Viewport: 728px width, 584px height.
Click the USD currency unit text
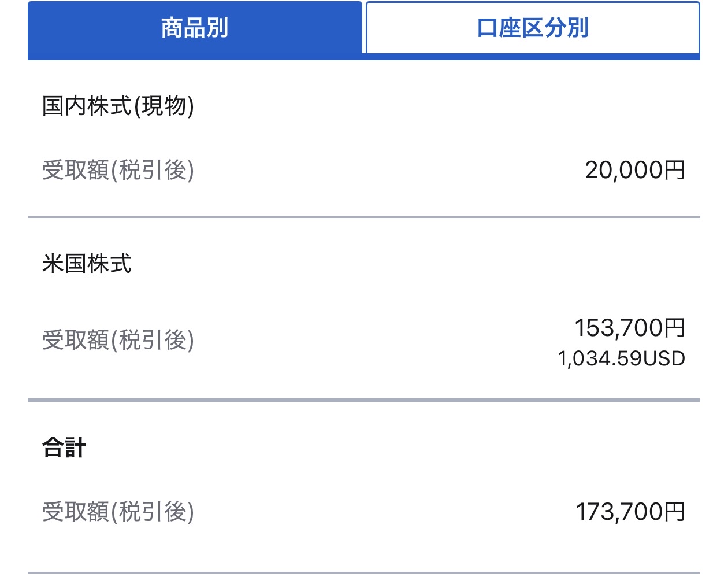click(664, 358)
